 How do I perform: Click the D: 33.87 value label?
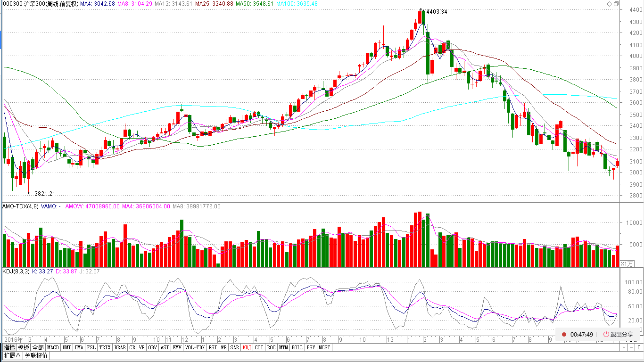tap(66, 271)
